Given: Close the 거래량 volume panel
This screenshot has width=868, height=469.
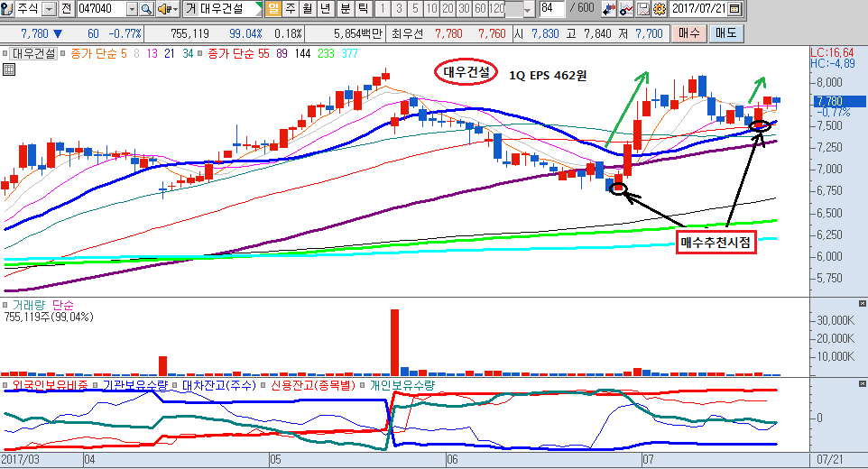Looking at the screenshot, I should (x=862, y=304).
